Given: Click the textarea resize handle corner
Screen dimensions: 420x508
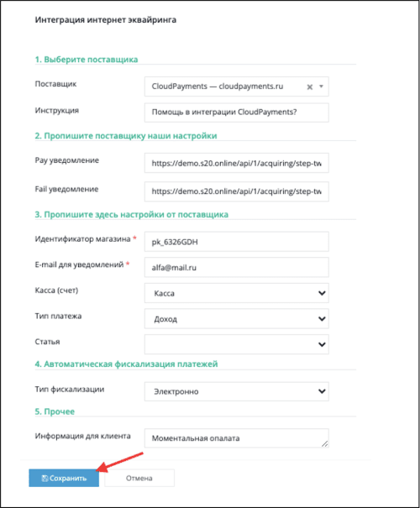Looking at the screenshot, I should pos(325,444).
